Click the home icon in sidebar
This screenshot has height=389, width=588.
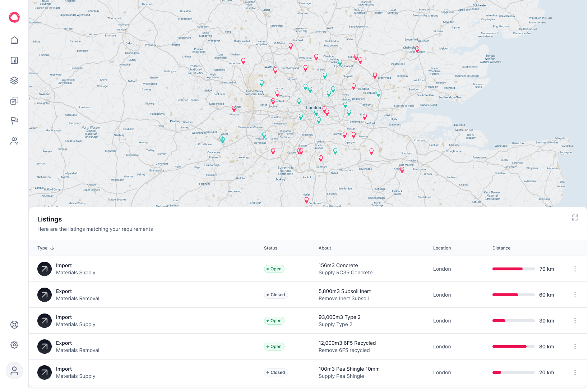click(x=14, y=40)
